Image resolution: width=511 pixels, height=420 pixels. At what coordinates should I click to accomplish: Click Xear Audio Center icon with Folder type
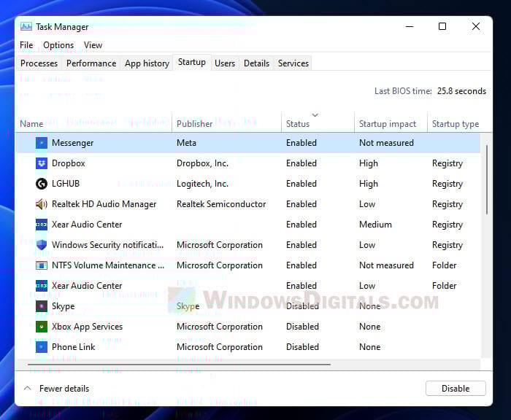pos(42,286)
